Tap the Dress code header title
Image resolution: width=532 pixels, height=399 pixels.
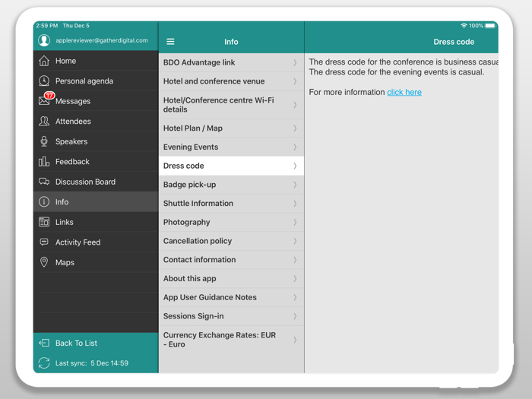click(x=454, y=42)
